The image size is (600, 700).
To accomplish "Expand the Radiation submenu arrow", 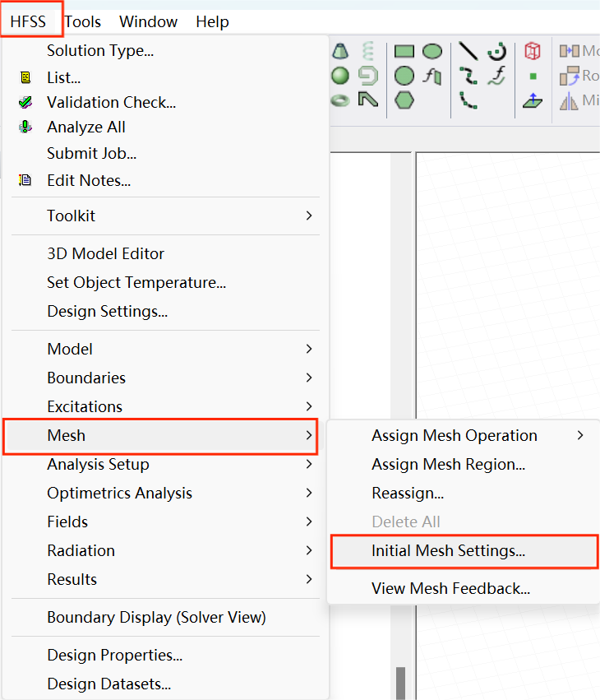I will tap(309, 550).
